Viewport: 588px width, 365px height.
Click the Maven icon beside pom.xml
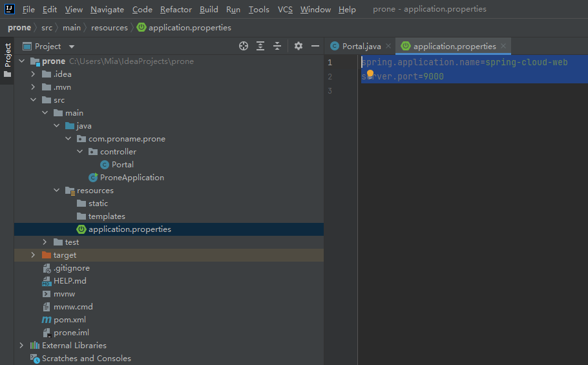tap(46, 320)
